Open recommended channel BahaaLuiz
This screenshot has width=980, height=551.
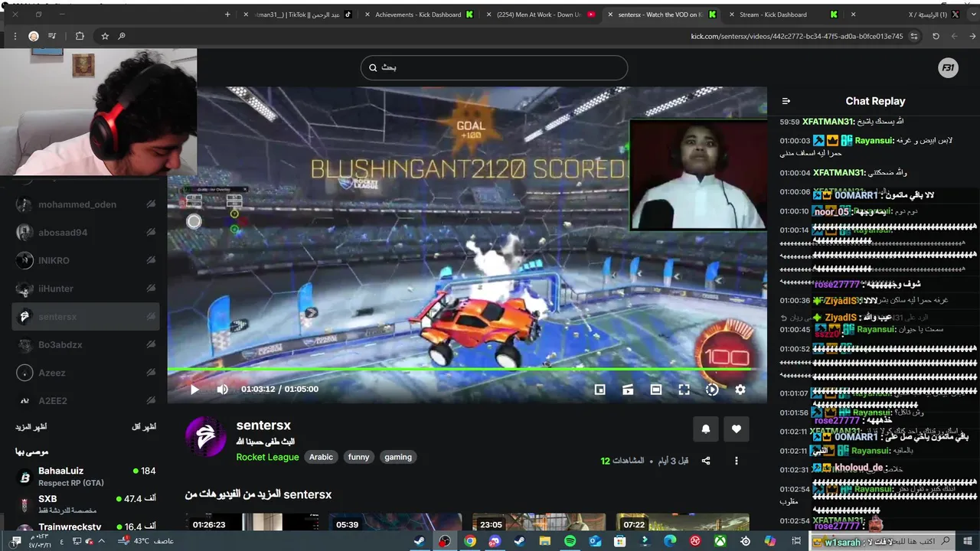pyautogui.click(x=86, y=477)
